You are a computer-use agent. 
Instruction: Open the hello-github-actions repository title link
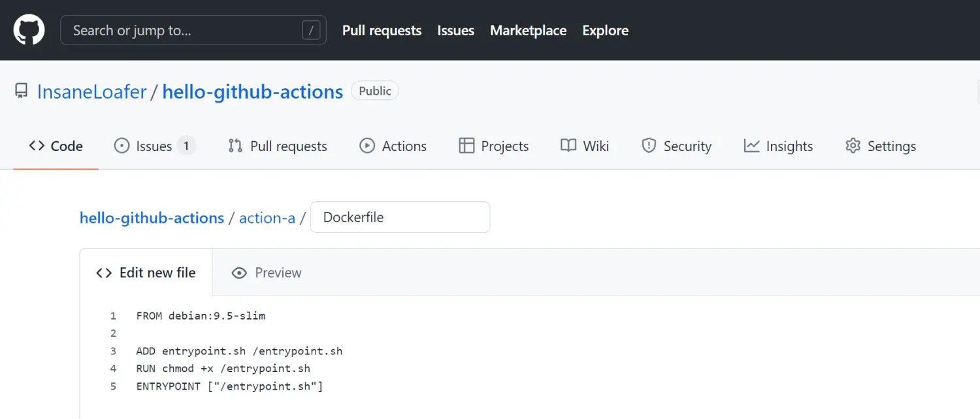pyautogui.click(x=252, y=92)
